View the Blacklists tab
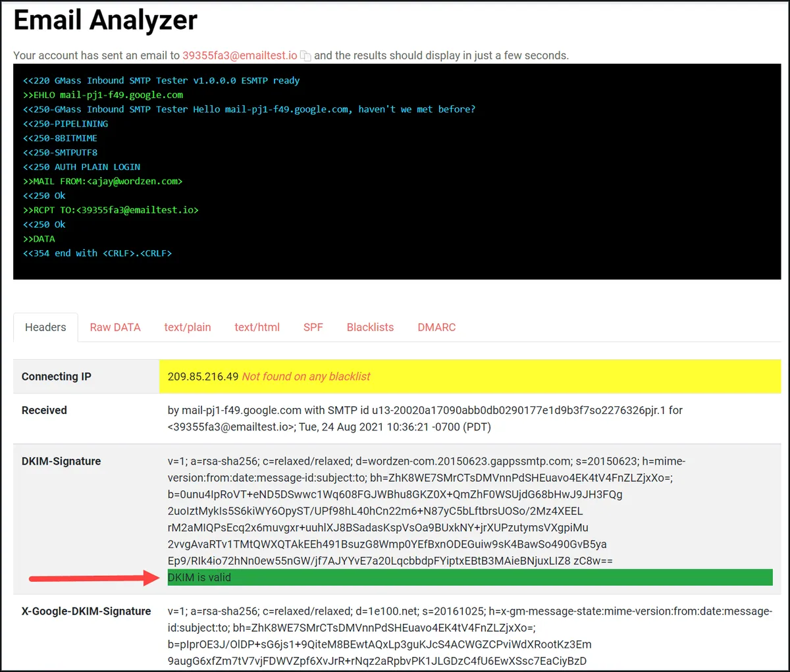The image size is (790, 672). click(x=370, y=327)
